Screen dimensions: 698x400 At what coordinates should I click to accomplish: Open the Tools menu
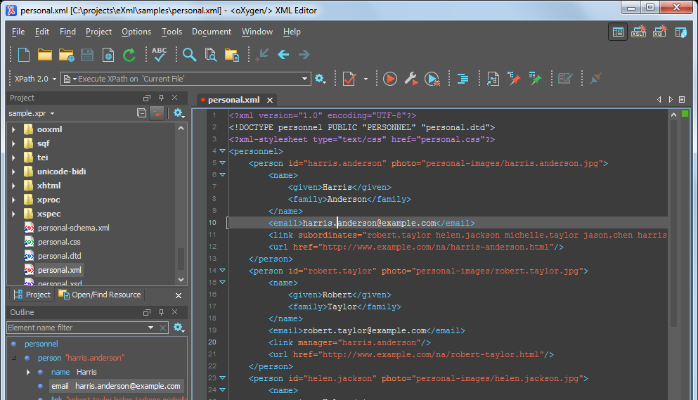[x=171, y=32]
